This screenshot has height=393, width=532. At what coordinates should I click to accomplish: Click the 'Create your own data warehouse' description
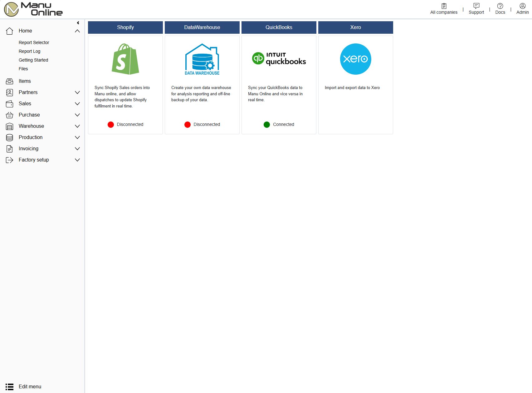coord(201,94)
